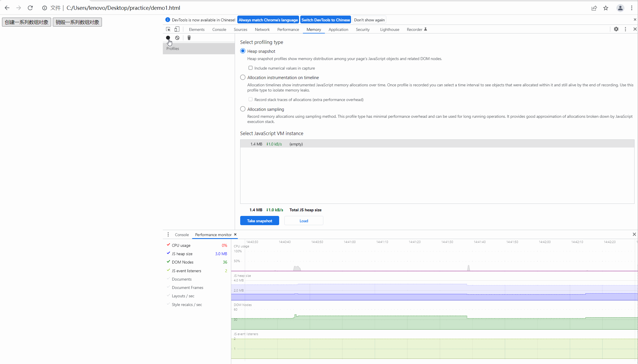This screenshot has height=364, width=638.
Task: Enable Document Frames monitor metric
Action: point(168,287)
